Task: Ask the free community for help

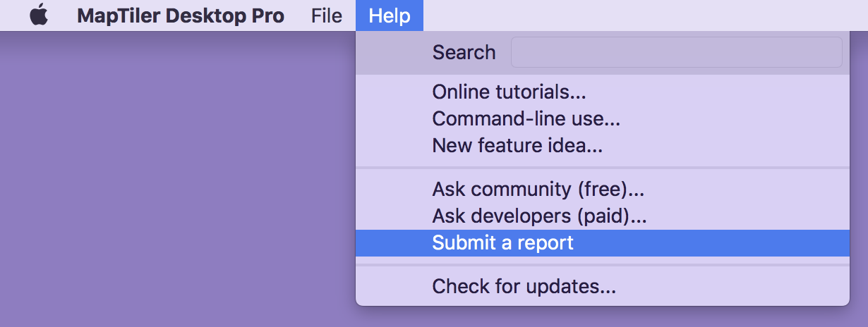Action: click(x=538, y=189)
